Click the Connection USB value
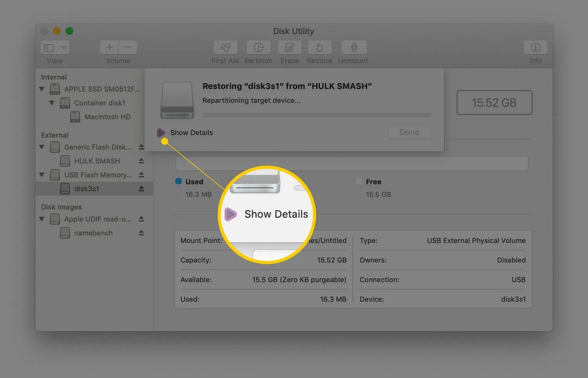This screenshot has width=588, height=378. point(518,280)
